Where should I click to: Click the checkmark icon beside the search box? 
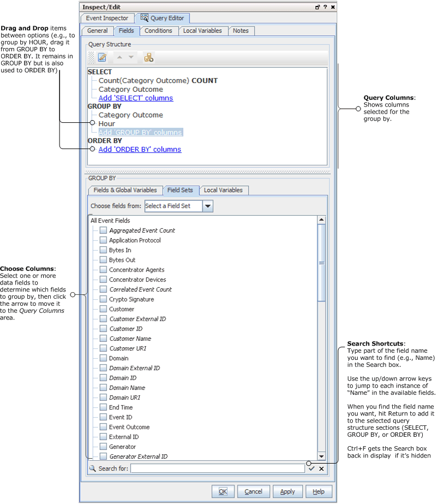pyautogui.click(x=311, y=469)
